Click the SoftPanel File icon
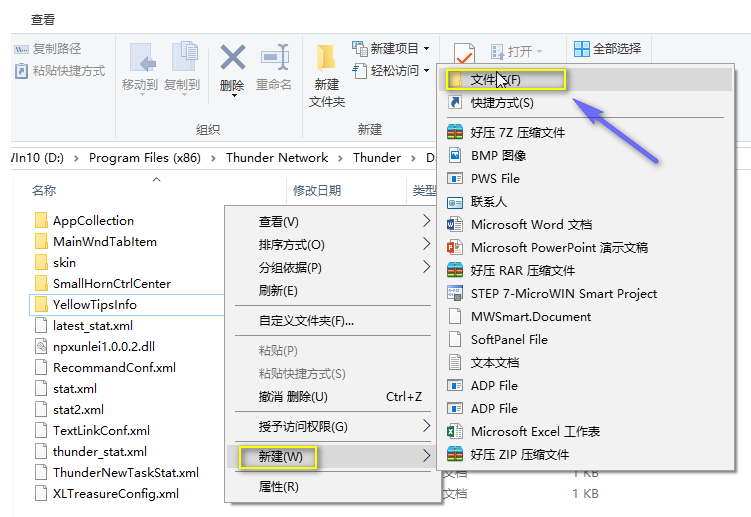Image resolution: width=751 pixels, height=517 pixels. tap(455, 339)
